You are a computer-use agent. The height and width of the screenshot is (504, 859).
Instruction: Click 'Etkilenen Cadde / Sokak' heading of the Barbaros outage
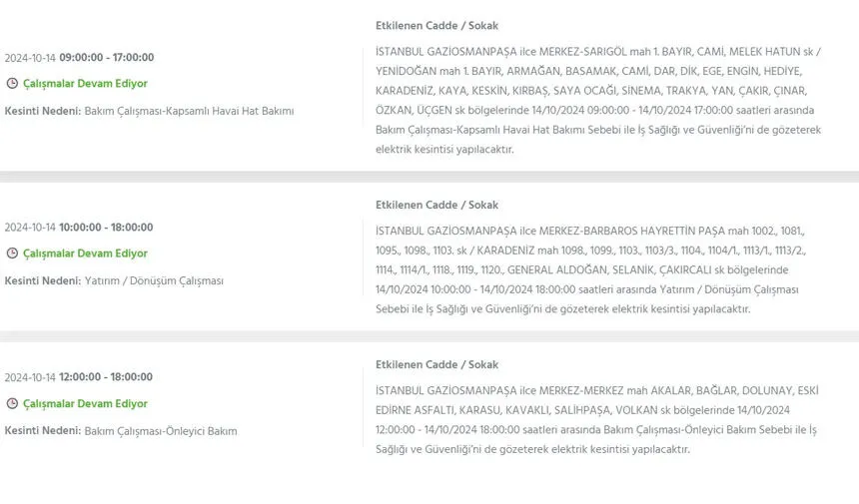[436, 205]
